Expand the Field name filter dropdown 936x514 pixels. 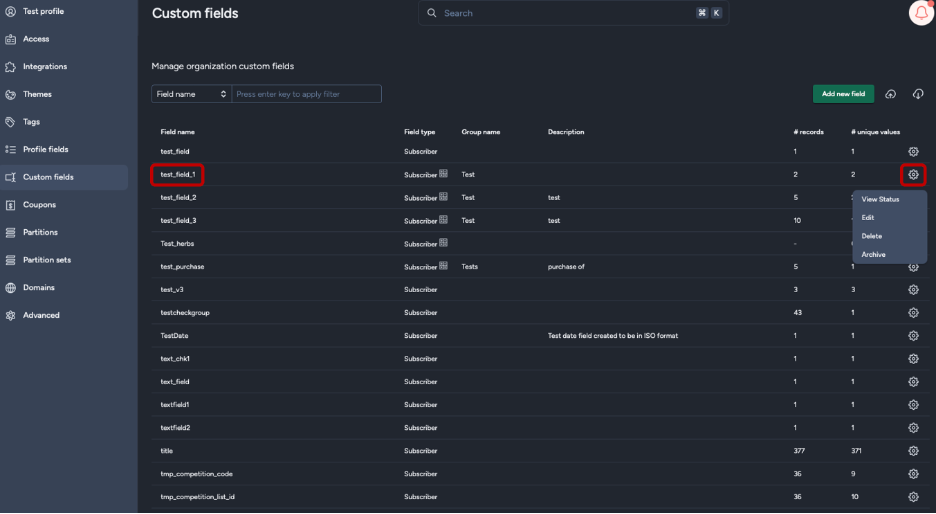coord(191,94)
